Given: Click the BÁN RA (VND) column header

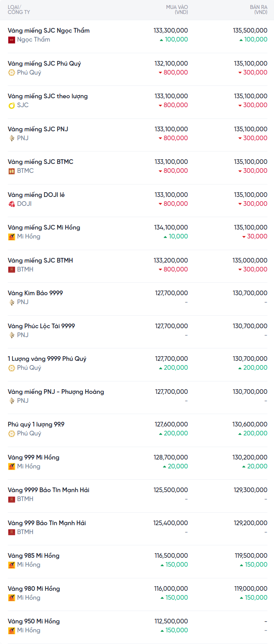Looking at the screenshot, I should pos(258,10).
